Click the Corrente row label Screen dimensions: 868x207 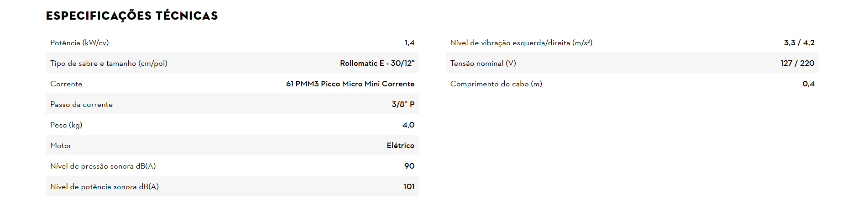pyautogui.click(x=66, y=84)
